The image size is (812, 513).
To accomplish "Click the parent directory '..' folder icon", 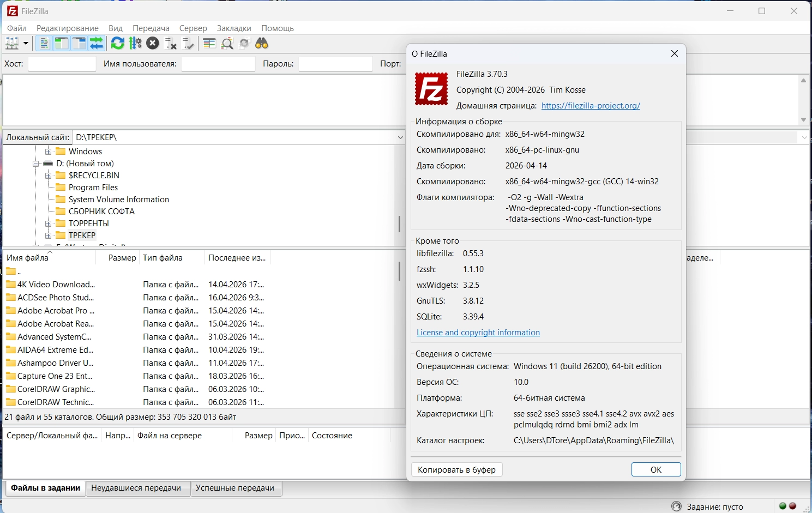I will click(11, 271).
